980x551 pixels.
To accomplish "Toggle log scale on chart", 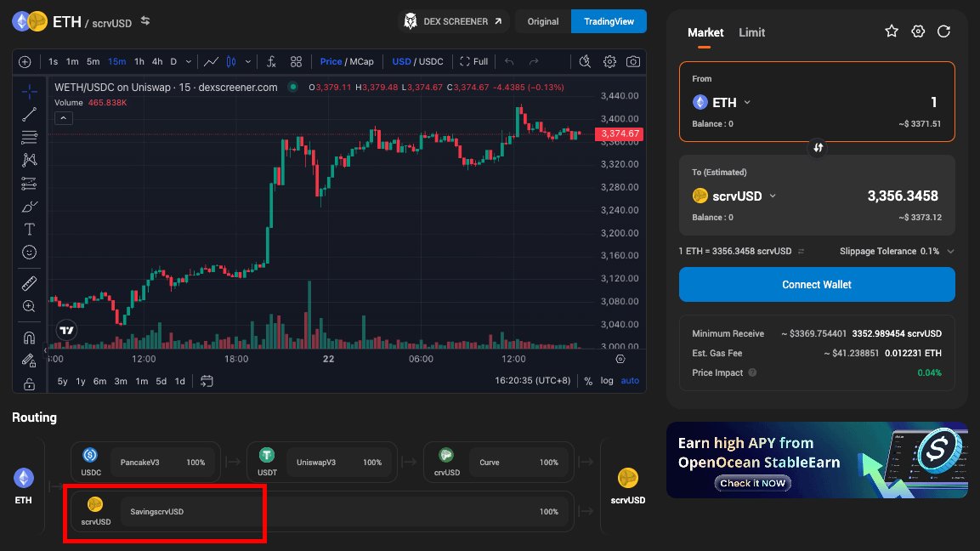I will [607, 380].
